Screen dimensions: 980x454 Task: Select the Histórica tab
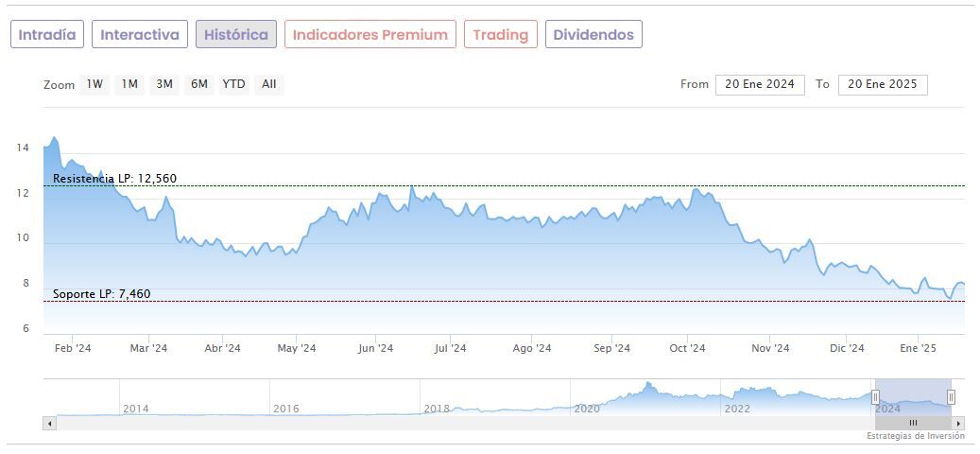pos(236,35)
